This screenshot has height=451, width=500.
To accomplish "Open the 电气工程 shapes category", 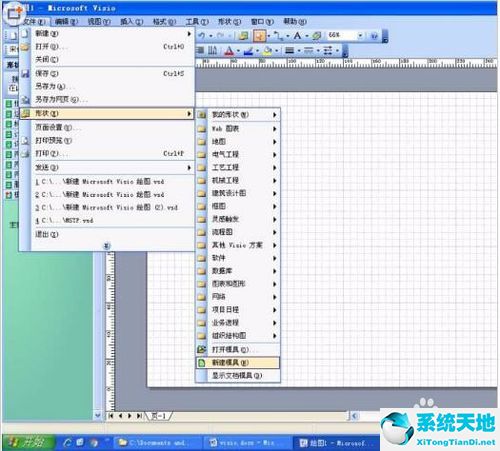I will click(238, 155).
